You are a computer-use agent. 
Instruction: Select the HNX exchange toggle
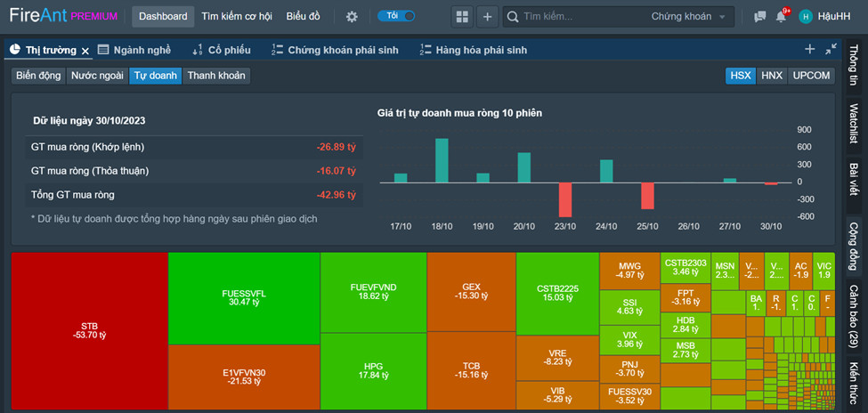point(772,76)
